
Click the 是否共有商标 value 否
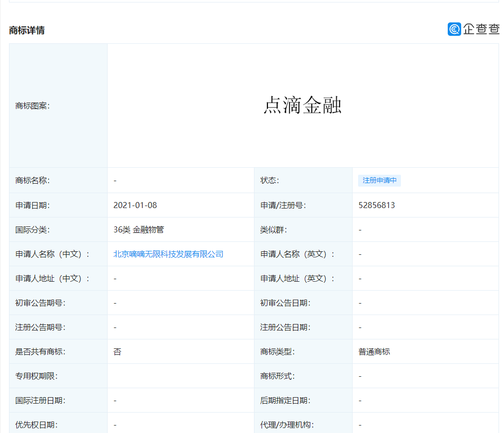click(118, 352)
